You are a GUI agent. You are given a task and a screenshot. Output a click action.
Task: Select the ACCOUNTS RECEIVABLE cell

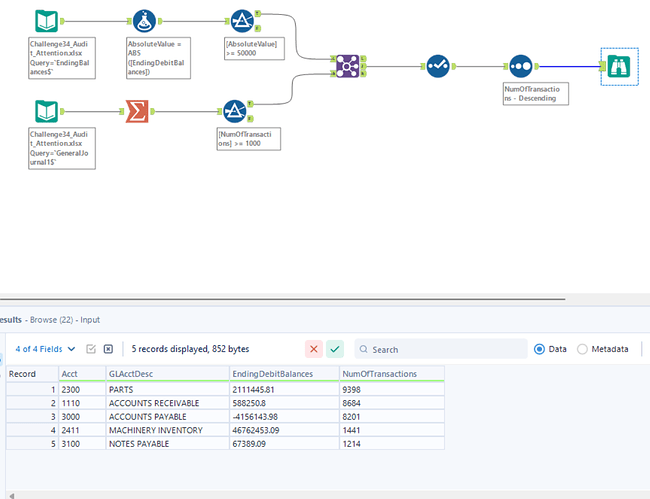pyautogui.click(x=155, y=402)
